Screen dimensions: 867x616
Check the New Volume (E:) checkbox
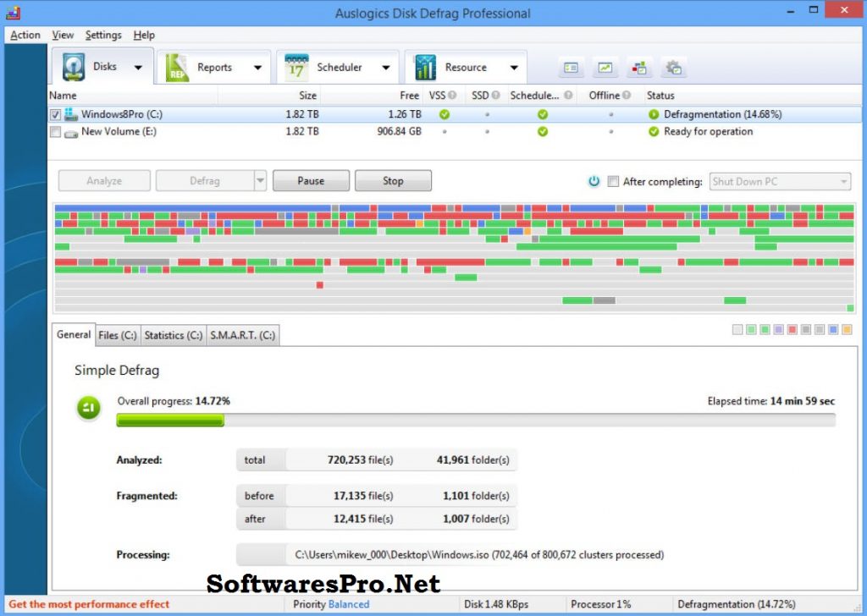(x=55, y=131)
